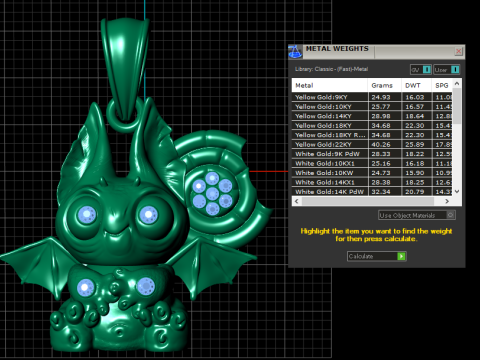
Task: Click the 28.98 grams cell
Action: click(384, 116)
